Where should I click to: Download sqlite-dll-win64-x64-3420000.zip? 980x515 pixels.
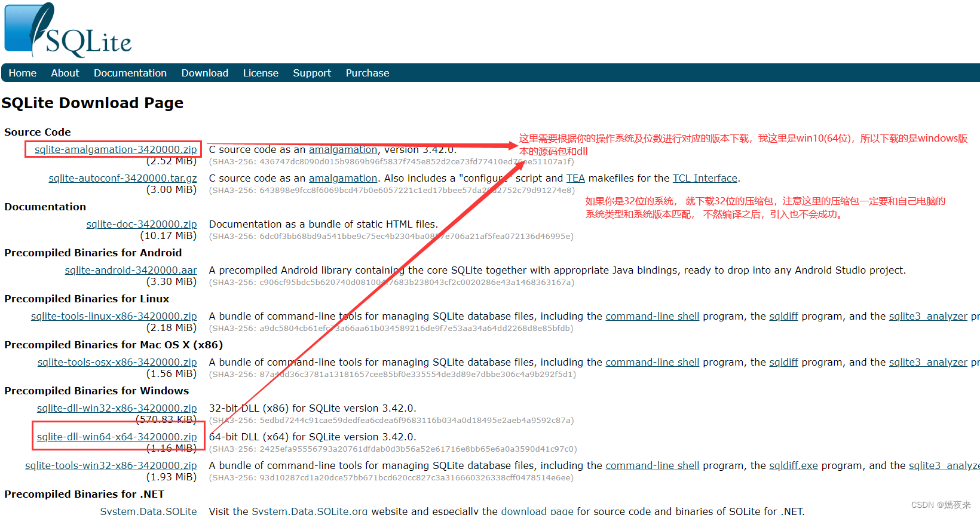coord(117,437)
